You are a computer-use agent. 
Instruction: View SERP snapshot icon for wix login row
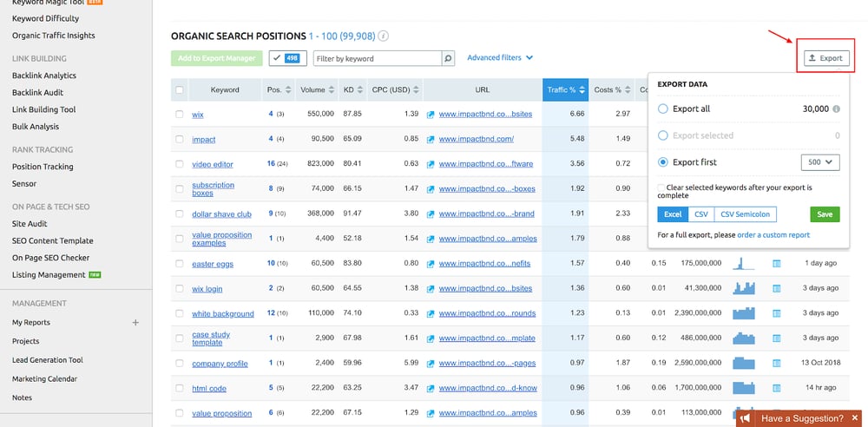pyautogui.click(x=777, y=288)
